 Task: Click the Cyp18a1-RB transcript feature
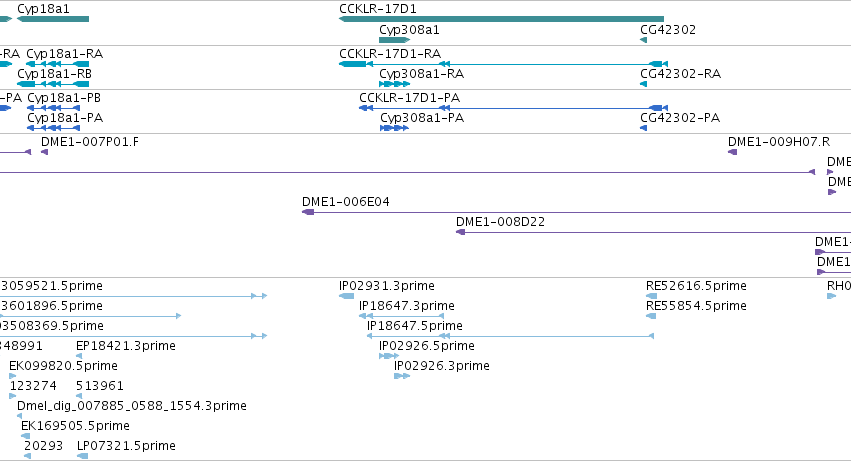click(x=53, y=84)
